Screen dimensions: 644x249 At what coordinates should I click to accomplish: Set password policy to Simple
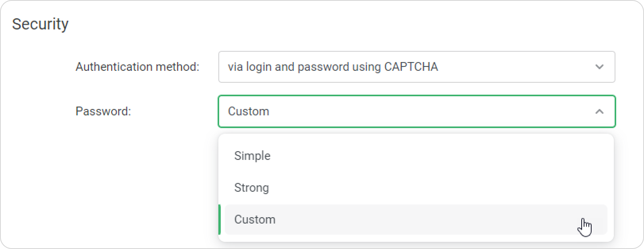416,156
